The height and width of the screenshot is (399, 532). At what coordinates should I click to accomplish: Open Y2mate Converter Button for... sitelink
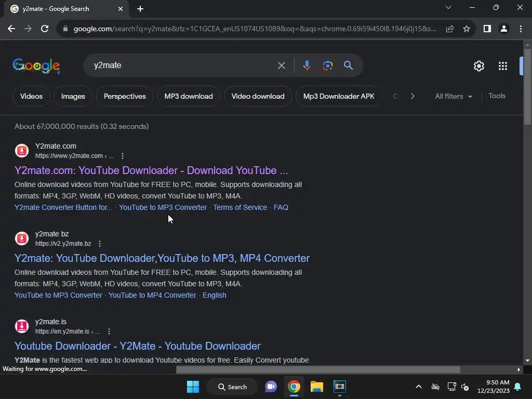pos(63,207)
